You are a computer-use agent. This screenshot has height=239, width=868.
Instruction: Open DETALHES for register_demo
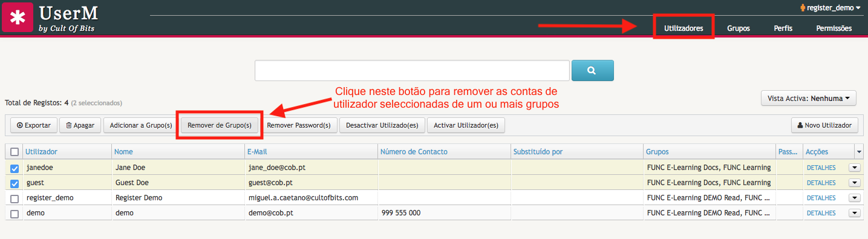[x=821, y=198]
